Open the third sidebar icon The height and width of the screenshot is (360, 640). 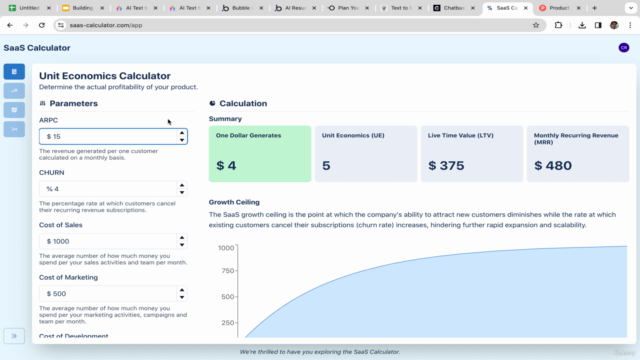[x=14, y=110]
